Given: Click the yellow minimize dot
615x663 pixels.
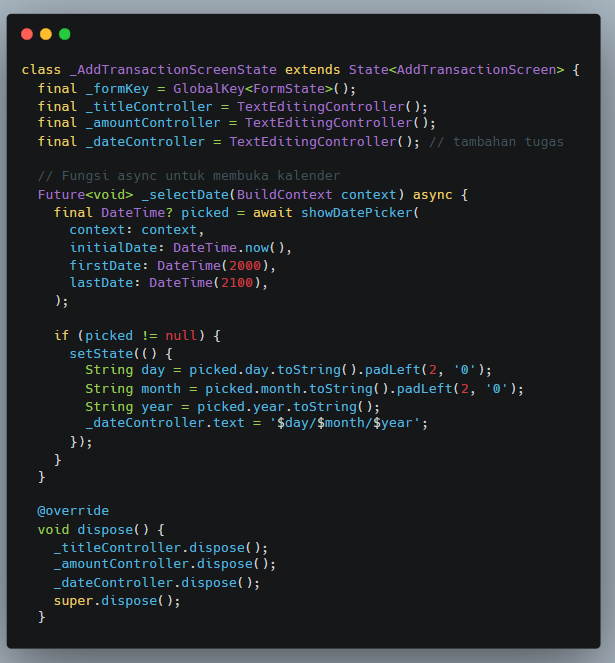Looking at the screenshot, I should [x=46, y=34].
